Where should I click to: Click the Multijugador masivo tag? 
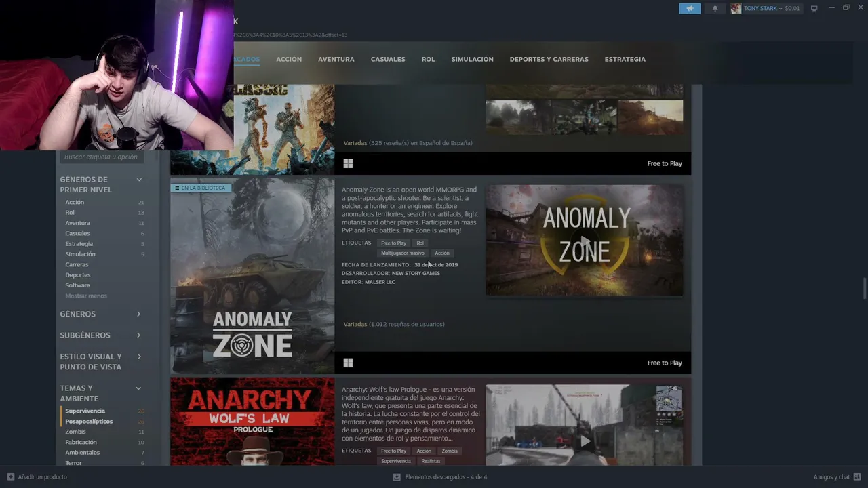(x=403, y=253)
